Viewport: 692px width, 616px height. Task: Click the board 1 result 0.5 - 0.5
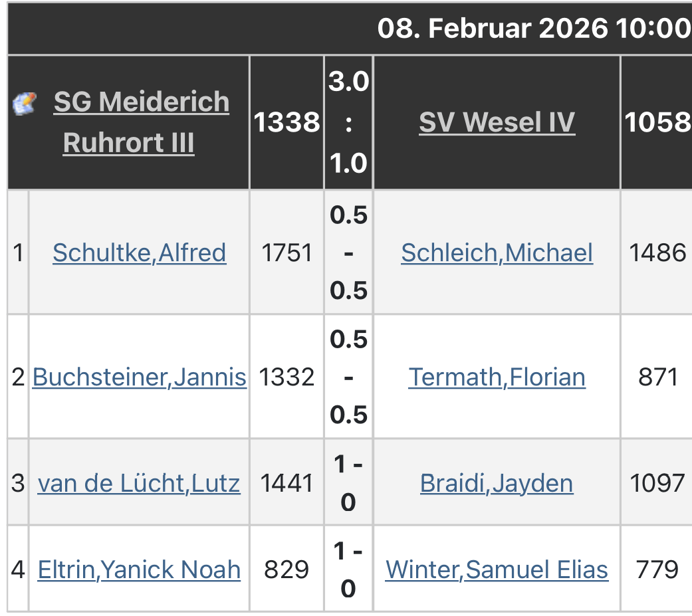[x=348, y=253]
